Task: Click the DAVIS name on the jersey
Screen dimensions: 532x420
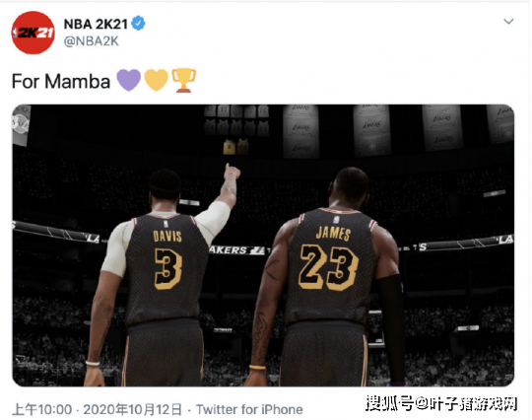Action: click(x=166, y=237)
